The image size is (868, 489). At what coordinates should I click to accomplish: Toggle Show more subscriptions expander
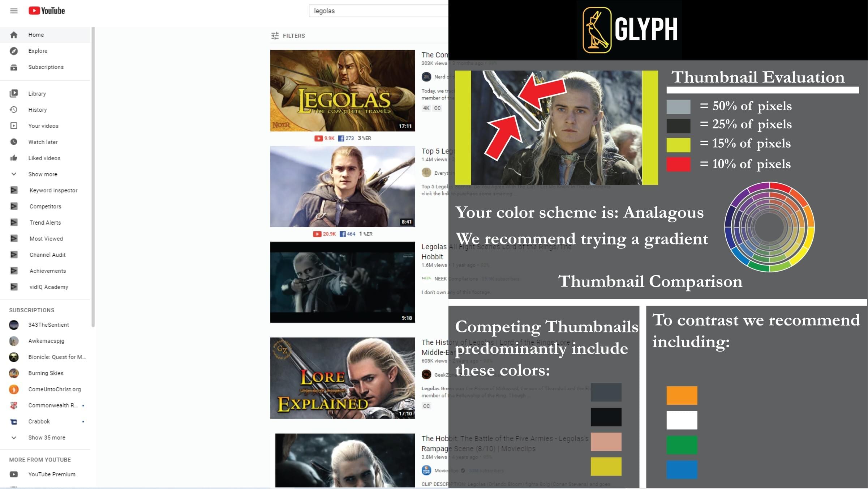tap(46, 438)
